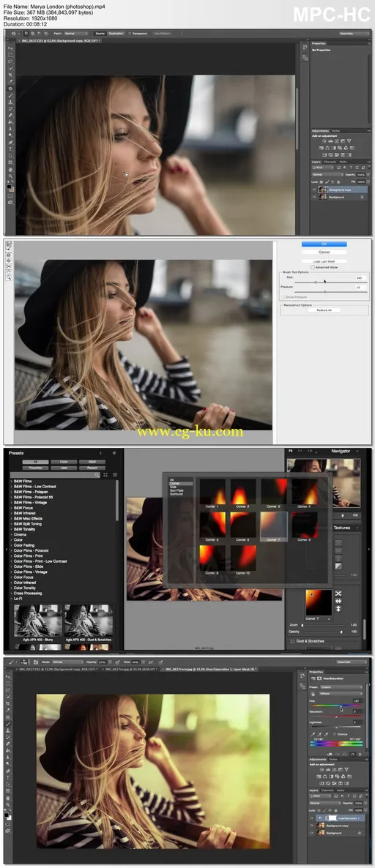
Task: Click the search magnifier icon in Presets panel
Action: (x=97, y=475)
